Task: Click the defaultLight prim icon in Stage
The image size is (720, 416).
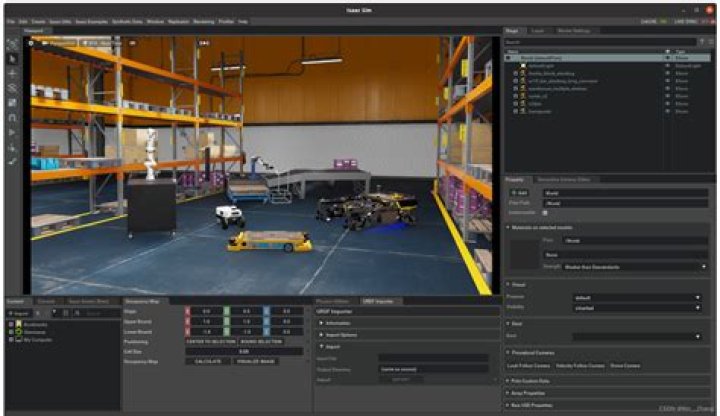Action: pos(523,66)
